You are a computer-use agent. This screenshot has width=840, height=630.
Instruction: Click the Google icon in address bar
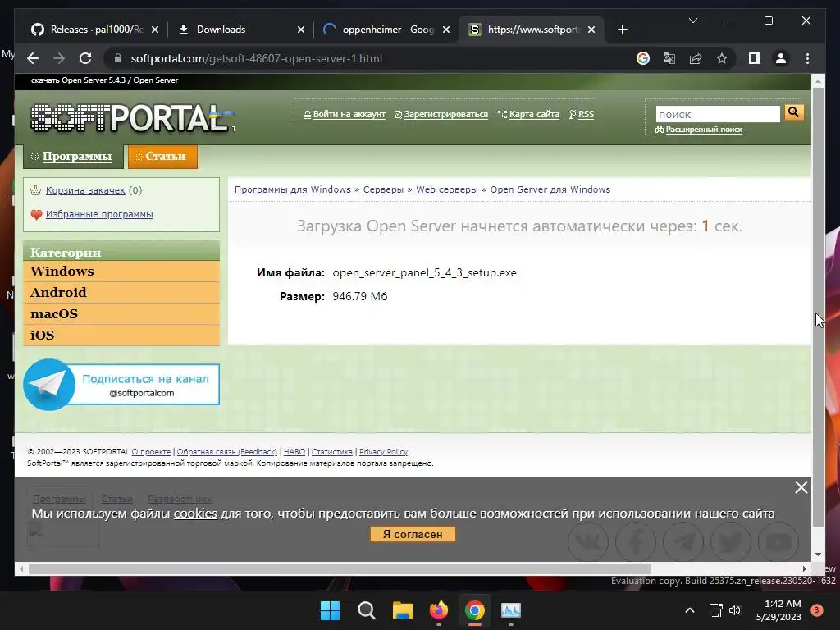[643, 58]
